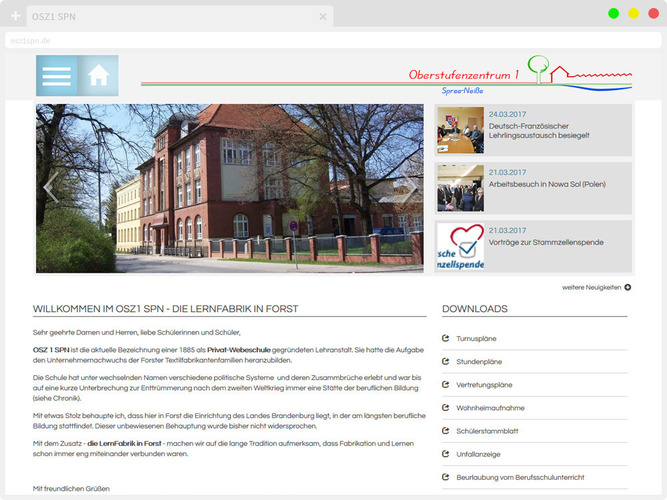Click the Stammzellenspende news thumbnail
Viewport: 667px width, 500px height.
[460, 246]
